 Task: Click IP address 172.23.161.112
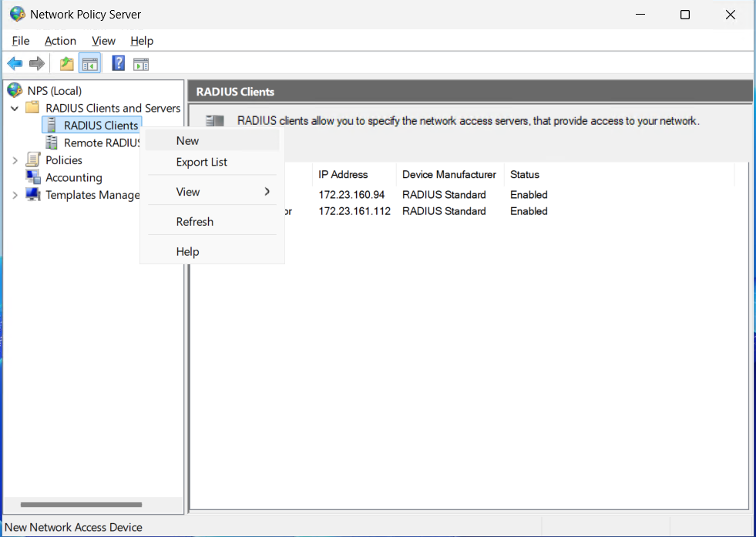click(x=354, y=211)
